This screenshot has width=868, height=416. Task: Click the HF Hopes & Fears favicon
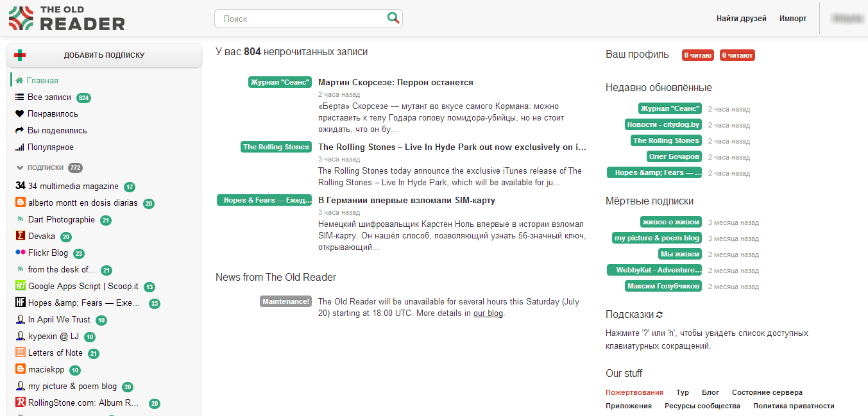(x=21, y=303)
